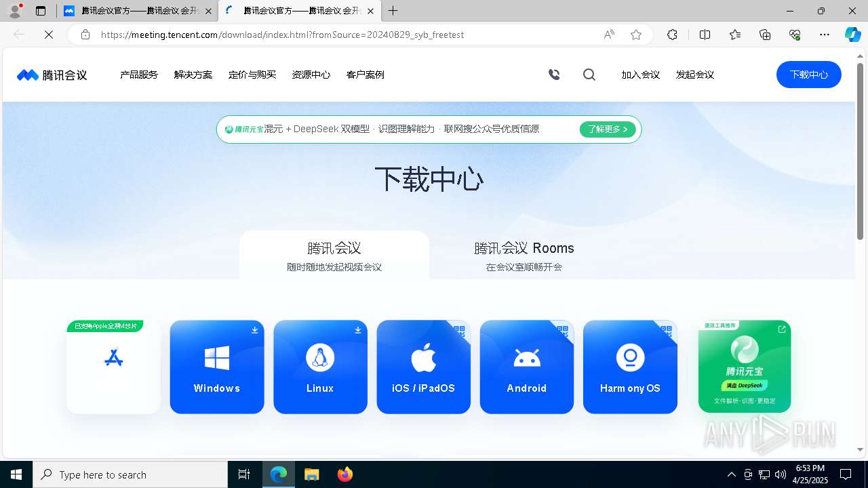Click the 加入会议 link
This screenshot has height=488, width=868.
641,75
